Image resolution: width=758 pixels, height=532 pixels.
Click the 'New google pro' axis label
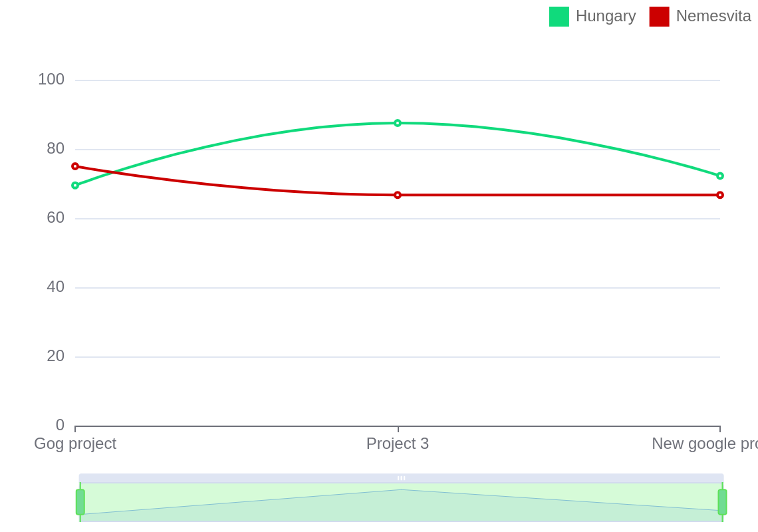pos(704,444)
